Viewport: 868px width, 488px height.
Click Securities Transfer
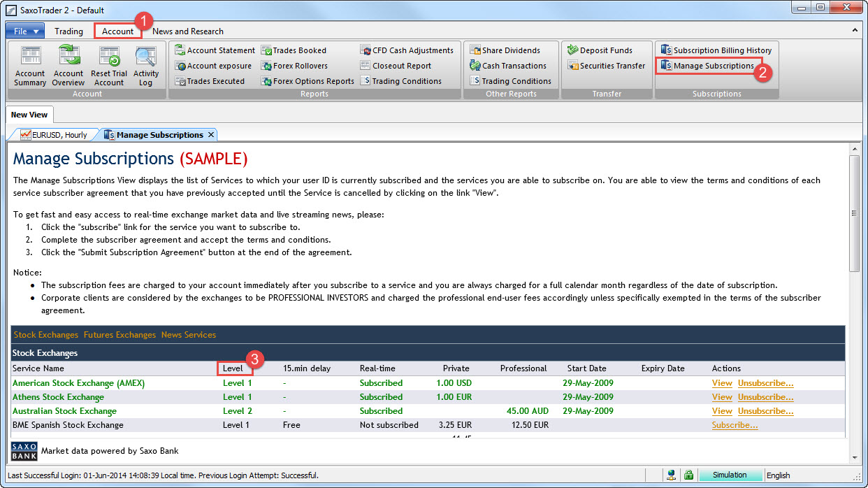(606, 66)
